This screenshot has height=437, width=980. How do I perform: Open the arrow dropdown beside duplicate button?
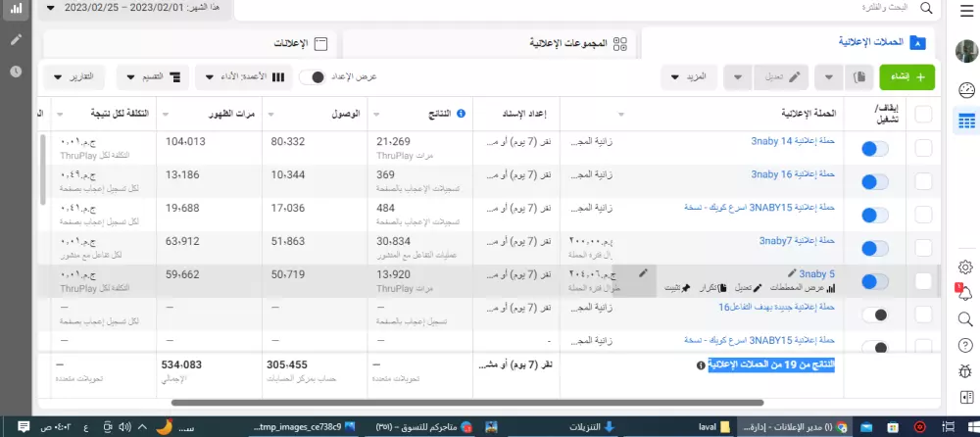(829, 76)
